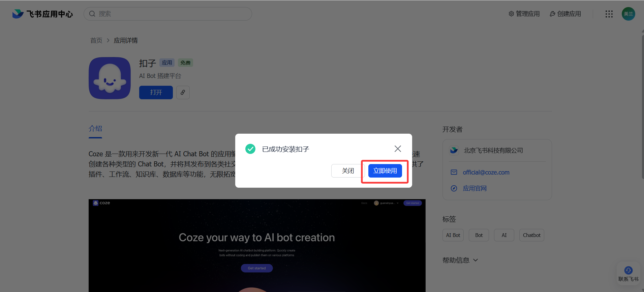Click the coze logo in the preview

click(x=101, y=203)
